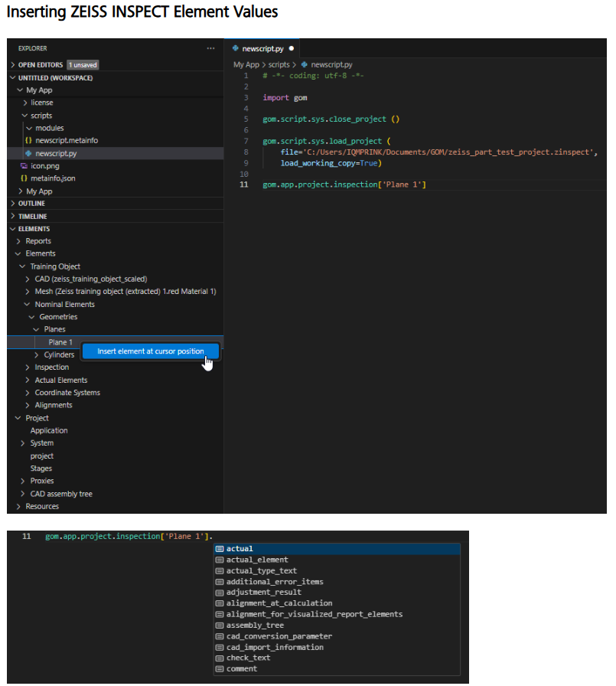Image resolution: width=616 pixels, height=686 pixels.
Task: Expand the license folder
Action: [25, 103]
